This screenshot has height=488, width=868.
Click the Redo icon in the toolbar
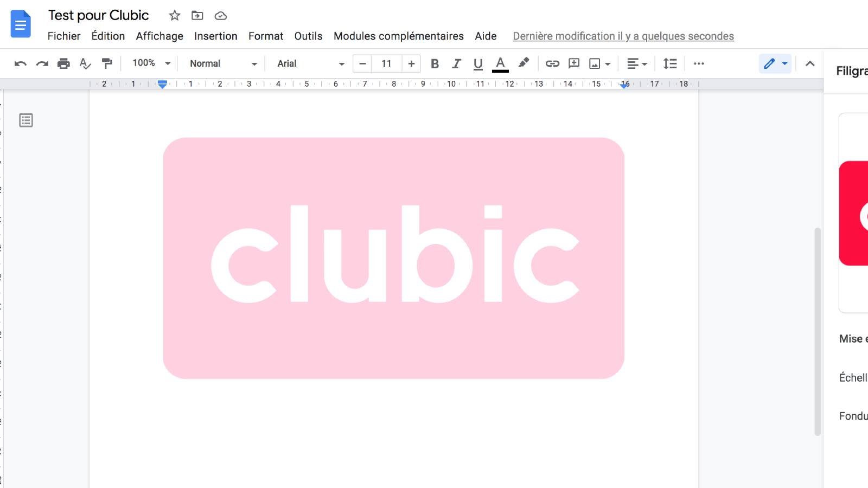(42, 63)
